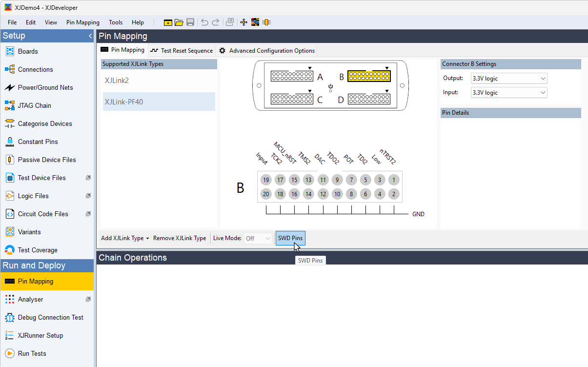Open Passive Device Files
The image size is (588, 367).
(x=47, y=160)
